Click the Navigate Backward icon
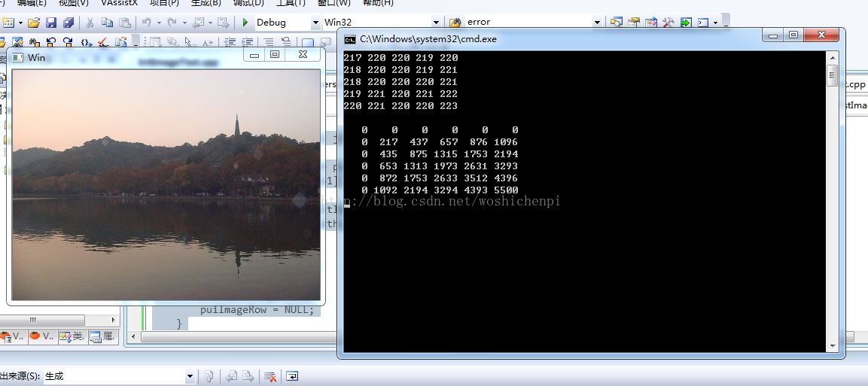The height and width of the screenshot is (386, 868). pyautogui.click(x=198, y=23)
